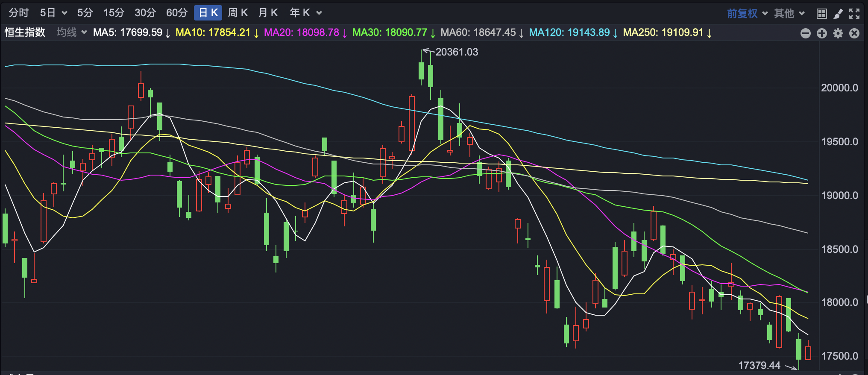868x375 pixels.
Task: Open the 前复权 adjustment dropdown
Action: click(x=747, y=14)
